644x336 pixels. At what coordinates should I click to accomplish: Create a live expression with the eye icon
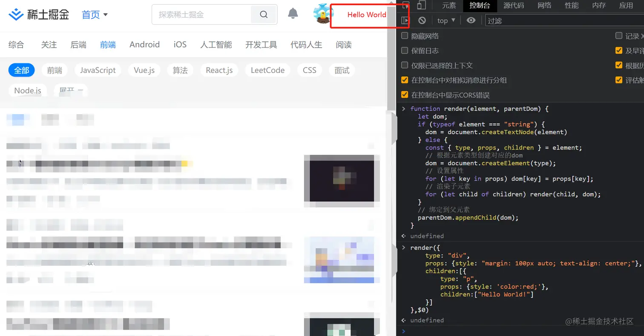tap(471, 20)
